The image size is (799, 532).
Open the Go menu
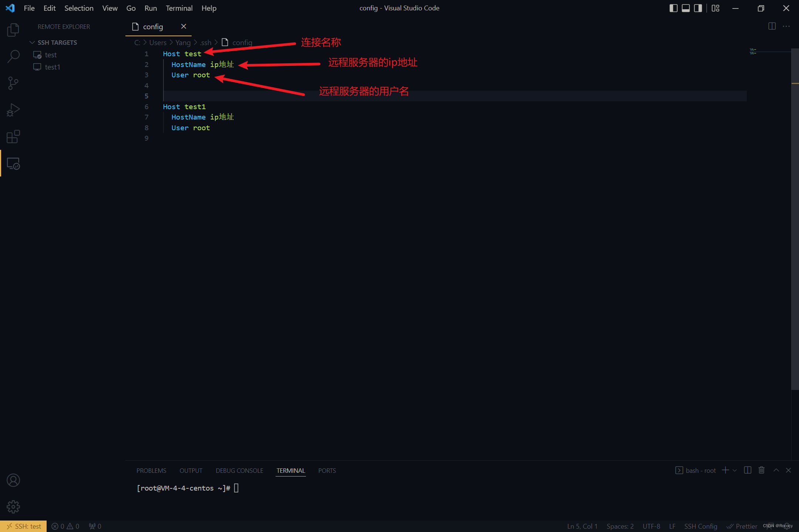coord(131,8)
